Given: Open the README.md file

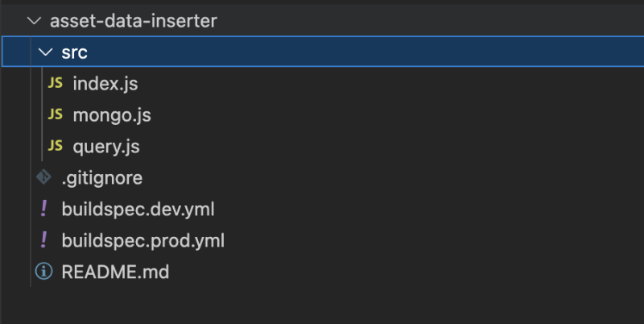Looking at the screenshot, I should coord(115,272).
